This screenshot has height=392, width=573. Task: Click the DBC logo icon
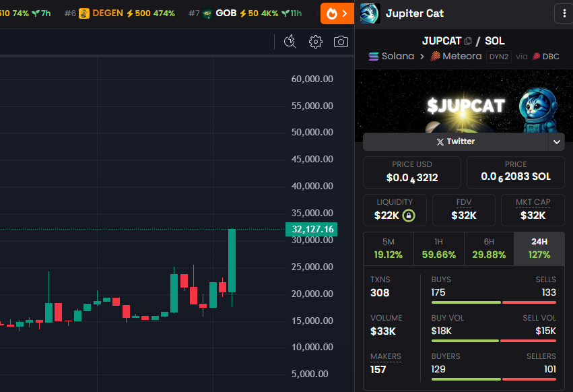click(x=536, y=57)
